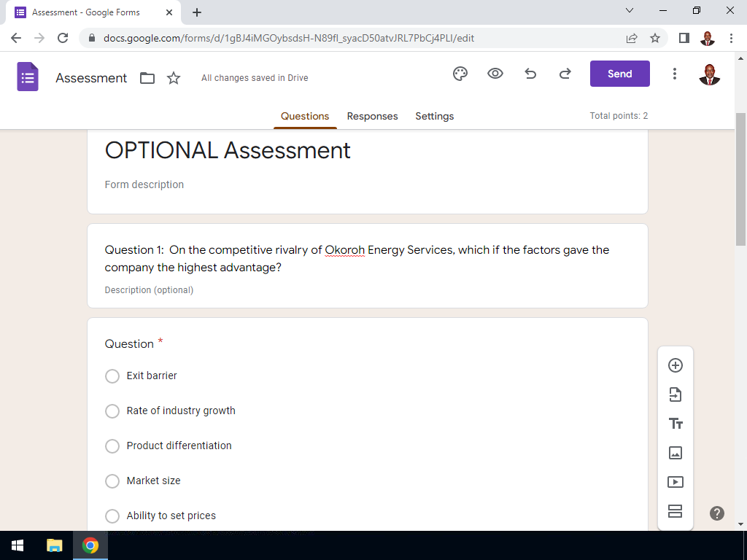This screenshot has height=560, width=747.
Task: Edit the OPTIONAL Assessment form title
Action: 228,150
